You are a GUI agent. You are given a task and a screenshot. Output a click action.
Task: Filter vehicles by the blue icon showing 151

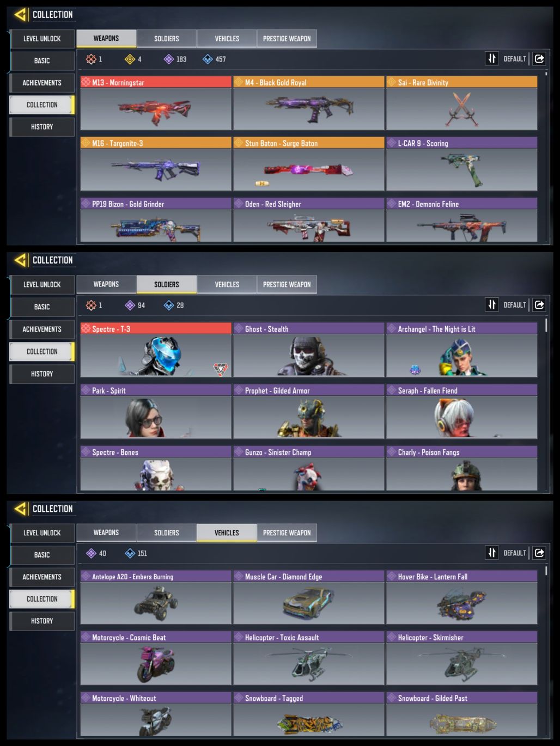coord(130,553)
